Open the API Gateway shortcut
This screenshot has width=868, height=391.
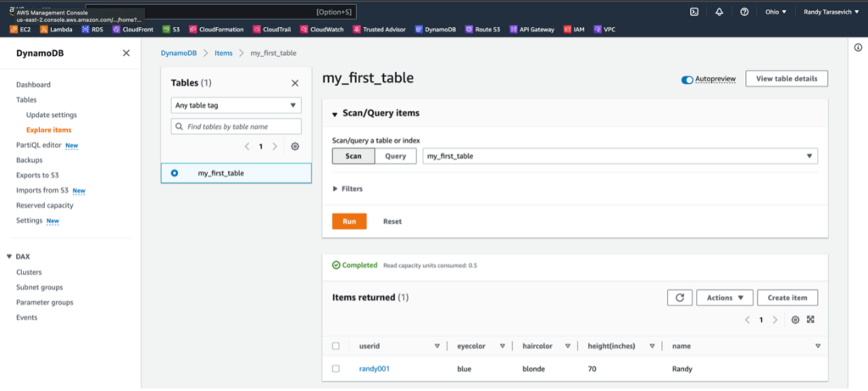coord(531,30)
